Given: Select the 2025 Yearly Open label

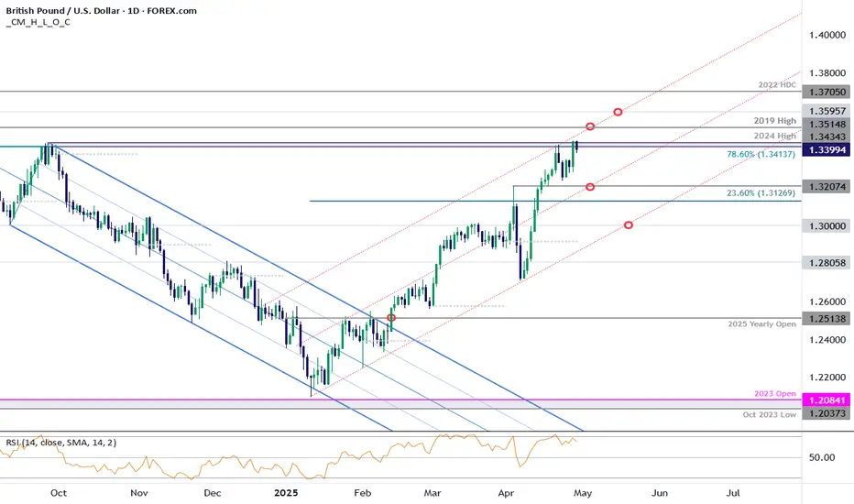Looking at the screenshot, I should (x=762, y=323).
